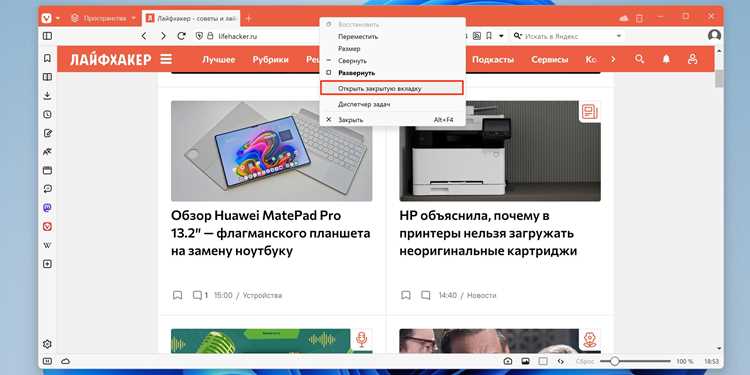Open the Notes panel

pos(47,133)
